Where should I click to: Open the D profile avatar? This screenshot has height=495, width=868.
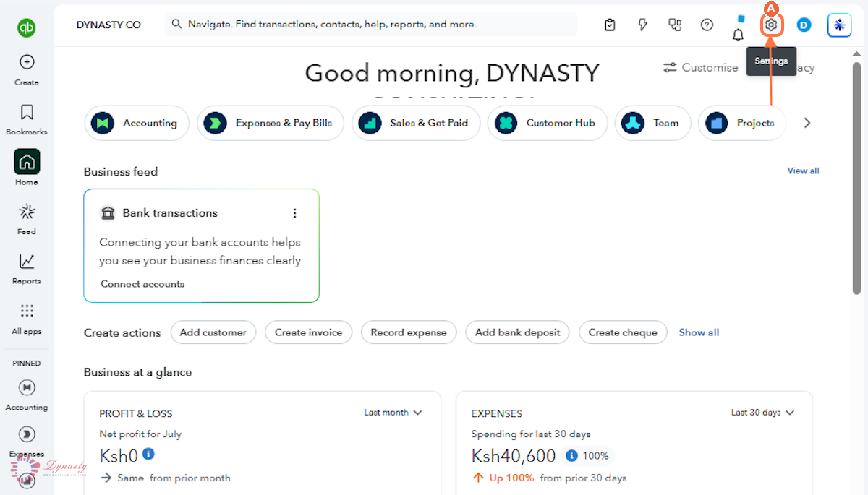[804, 25]
